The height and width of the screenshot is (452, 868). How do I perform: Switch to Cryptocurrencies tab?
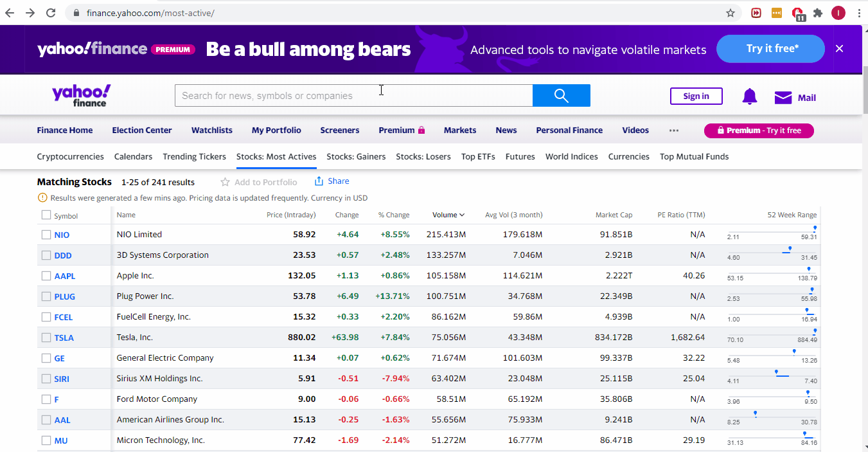[70, 157]
